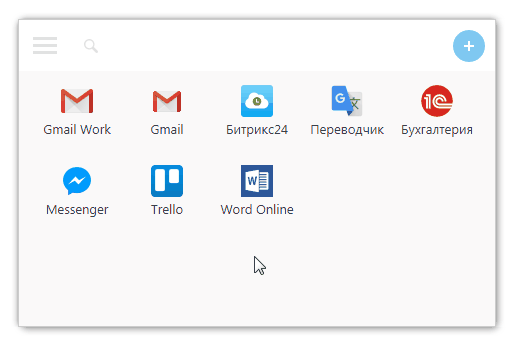Launch the Переводчик translate icon
Image resolution: width=516 pixels, height=360 pixels.
point(347,101)
